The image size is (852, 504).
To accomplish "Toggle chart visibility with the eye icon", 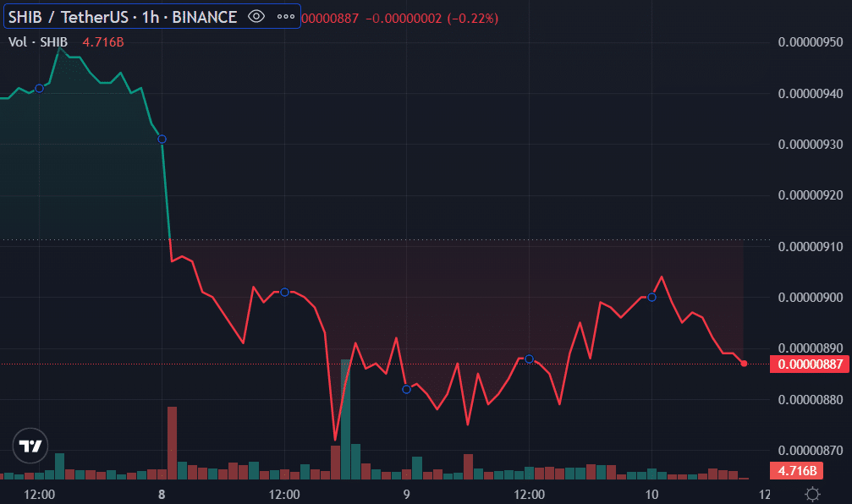I will 256,17.
